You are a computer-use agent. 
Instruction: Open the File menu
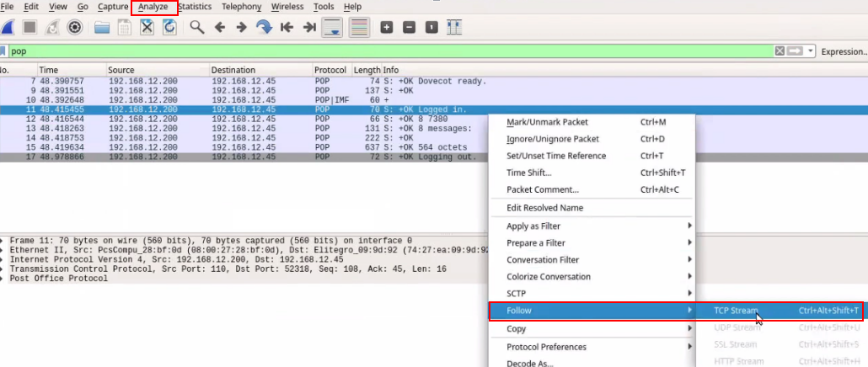point(7,7)
